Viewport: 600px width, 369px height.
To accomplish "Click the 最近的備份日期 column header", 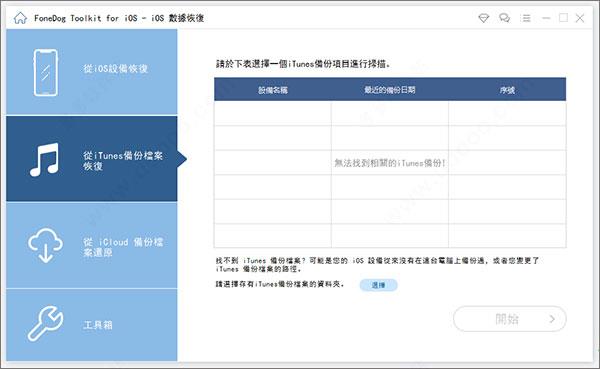I will [390, 90].
